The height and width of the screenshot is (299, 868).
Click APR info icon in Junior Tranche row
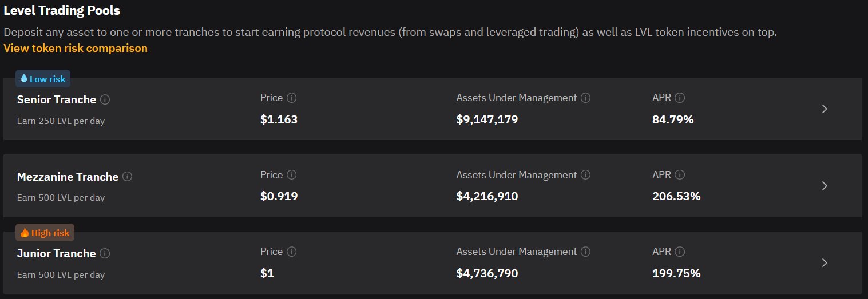coord(680,252)
